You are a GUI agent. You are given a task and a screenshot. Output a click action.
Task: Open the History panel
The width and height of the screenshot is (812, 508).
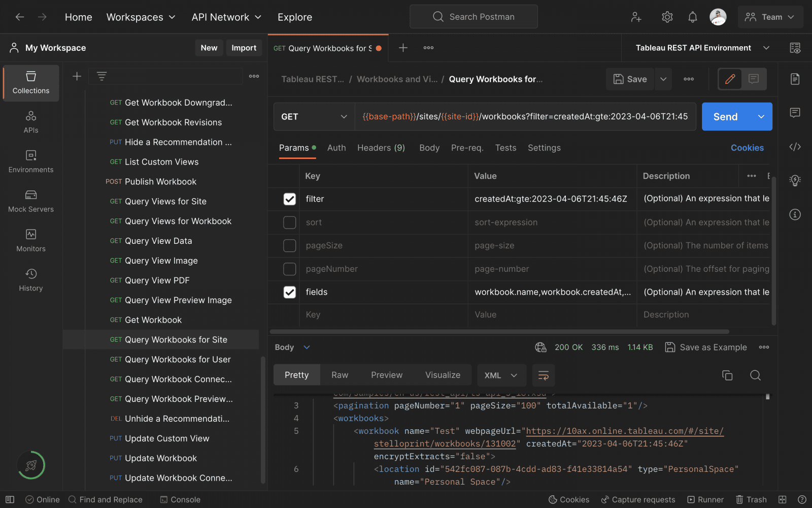click(31, 280)
